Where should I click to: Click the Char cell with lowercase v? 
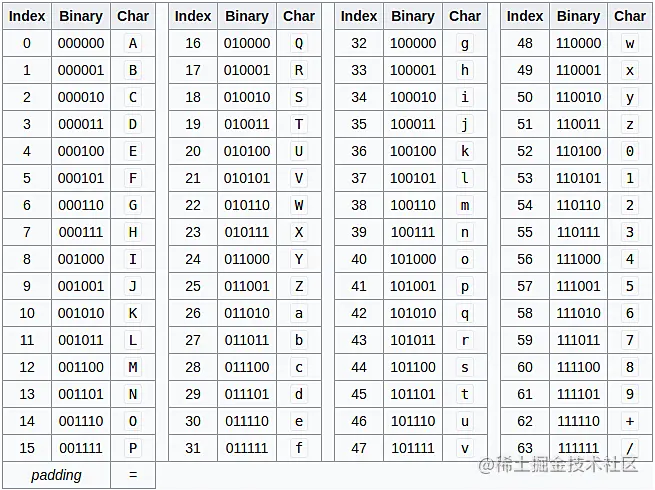point(465,448)
